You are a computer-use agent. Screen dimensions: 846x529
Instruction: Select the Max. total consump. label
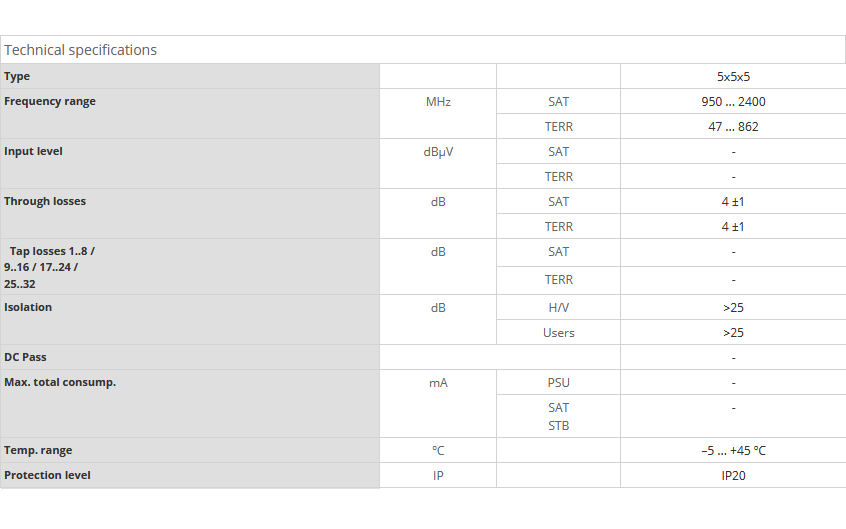tap(60, 382)
